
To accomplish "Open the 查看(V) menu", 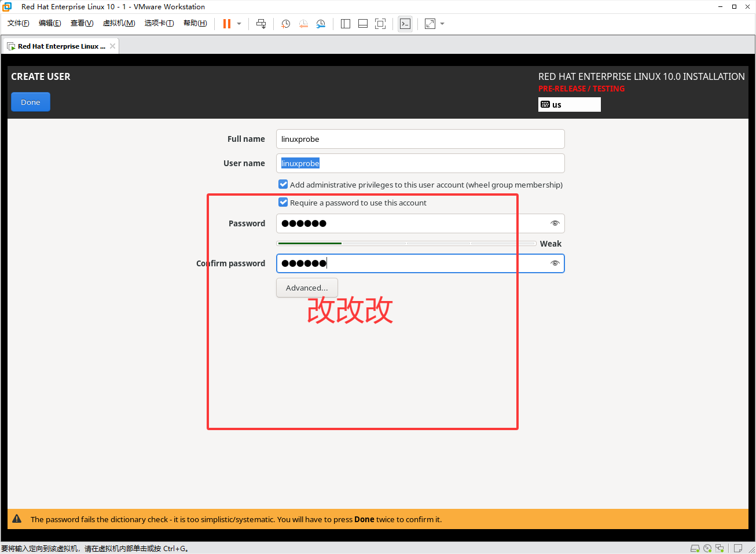I will coord(82,23).
